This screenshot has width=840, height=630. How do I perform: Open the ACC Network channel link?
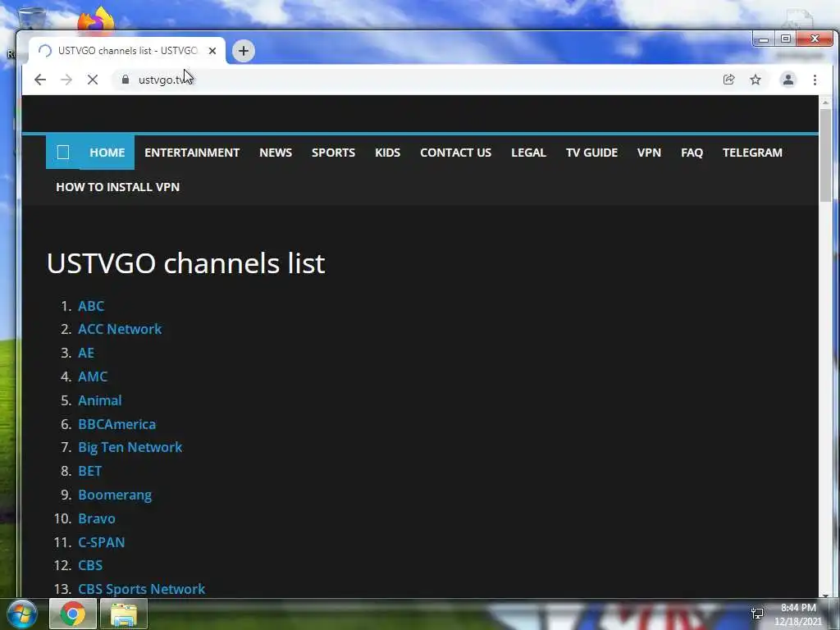click(120, 329)
